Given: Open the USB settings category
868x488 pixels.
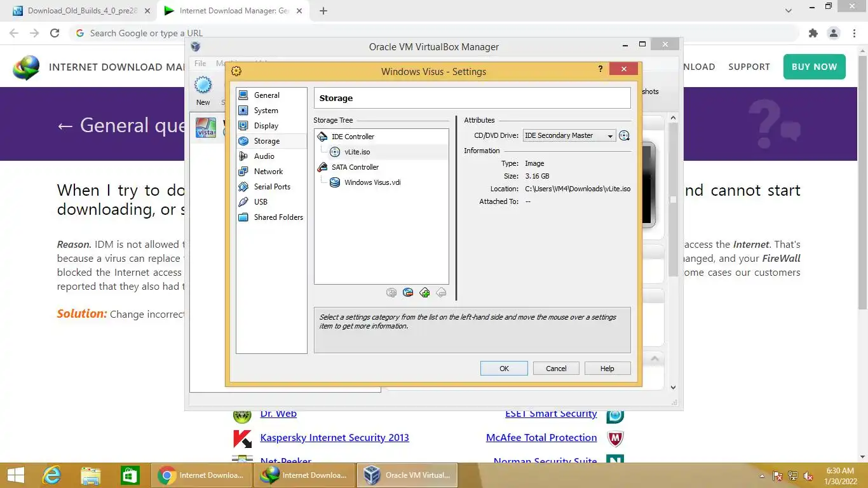Looking at the screenshot, I should pos(271,202).
